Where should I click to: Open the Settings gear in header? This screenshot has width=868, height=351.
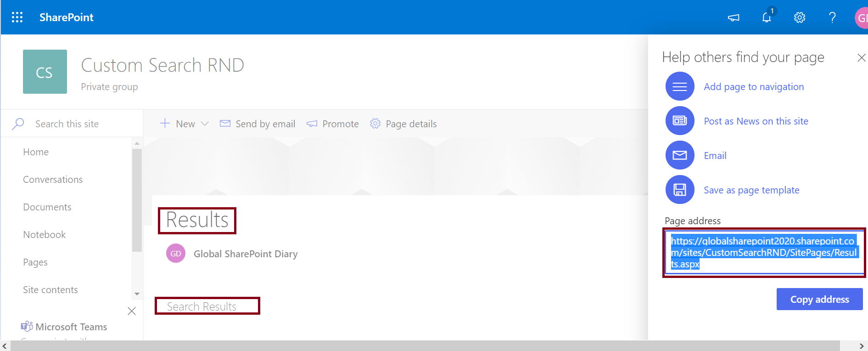(800, 17)
